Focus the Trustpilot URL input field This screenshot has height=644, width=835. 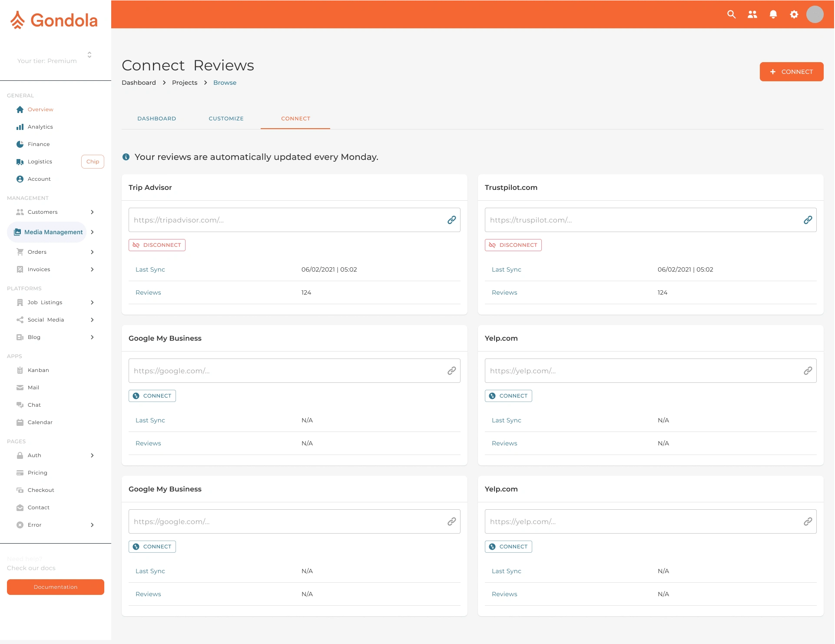[651, 220]
